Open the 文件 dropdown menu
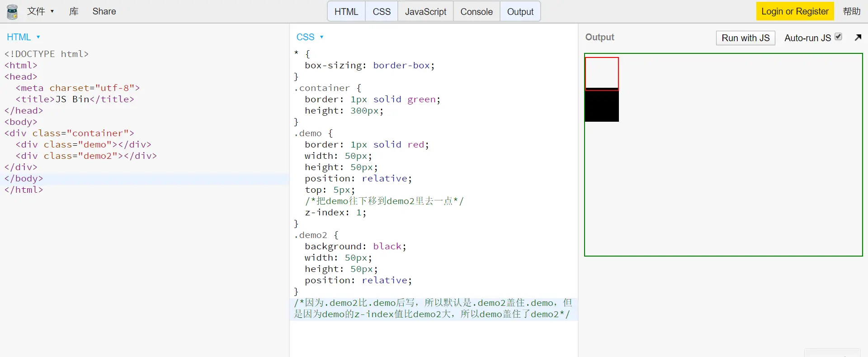The image size is (868, 357). point(40,11)
